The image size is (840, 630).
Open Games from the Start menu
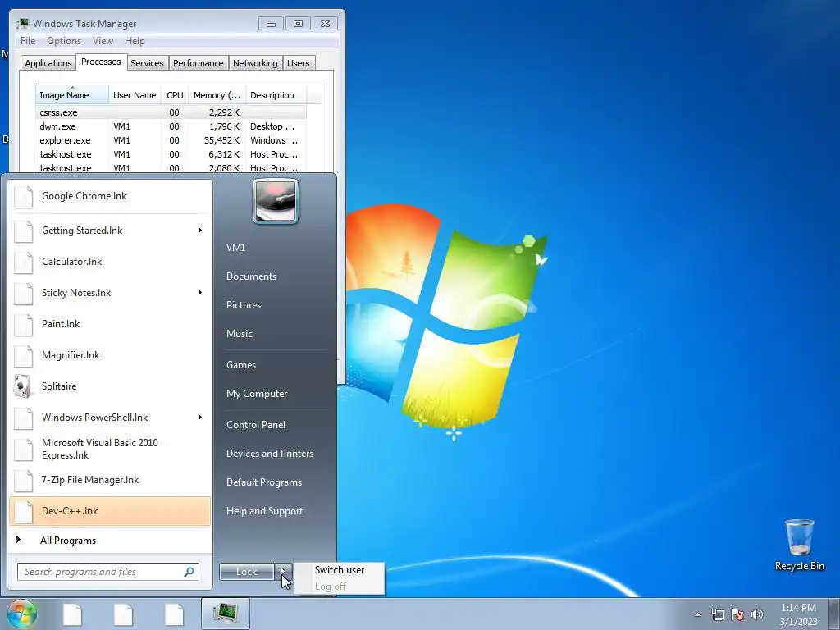(x=241, y=365)
